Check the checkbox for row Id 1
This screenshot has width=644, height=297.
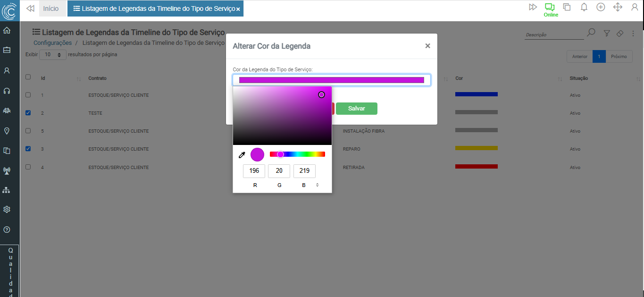pyautogui.click(x=28, y=95)
